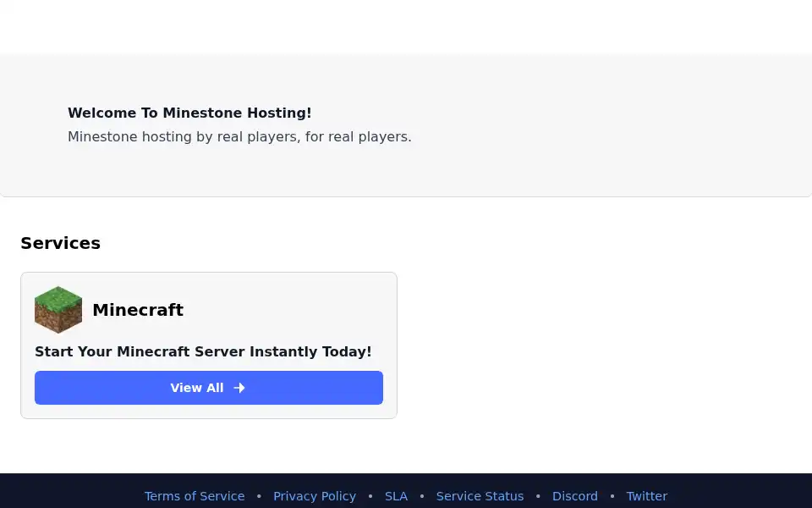Visit the Twitter footer link

click(x=647, y=496)
